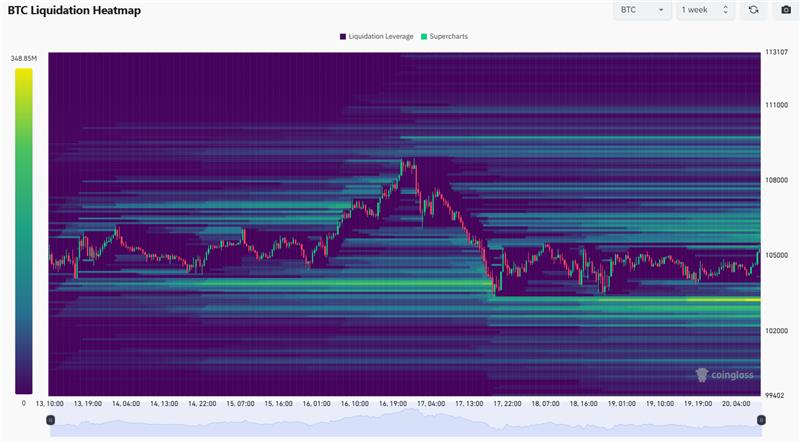This screenshot has width=800, height=443.
Task: Click the 18, 16:00 time axis label
Action: [584, 404]
